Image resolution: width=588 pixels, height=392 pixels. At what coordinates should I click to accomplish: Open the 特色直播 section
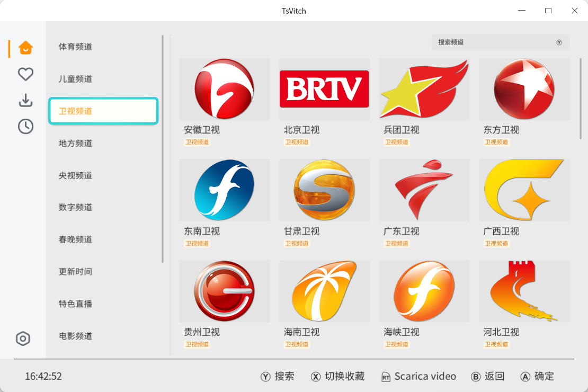pos(75,304)
